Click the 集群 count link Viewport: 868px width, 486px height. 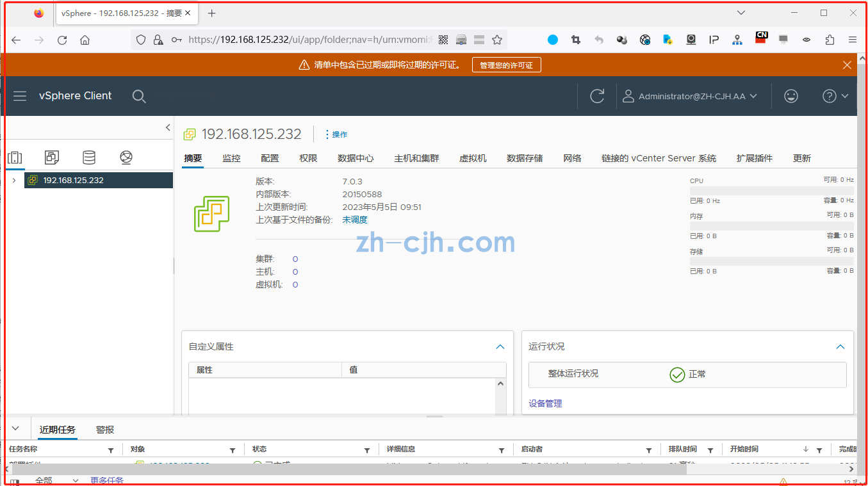(295, 259)
